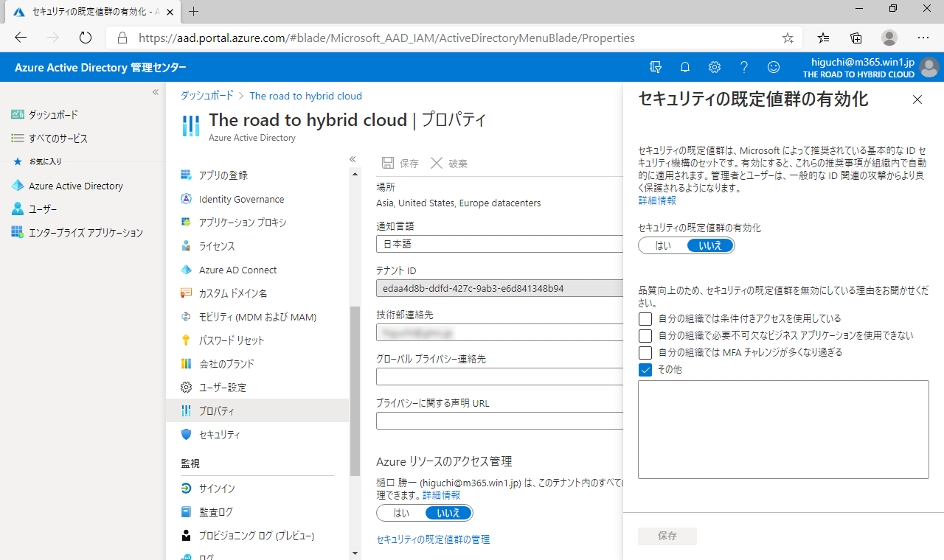Open browser collections icon
This screenshot has height=560, width=944.
coord(856,38)
